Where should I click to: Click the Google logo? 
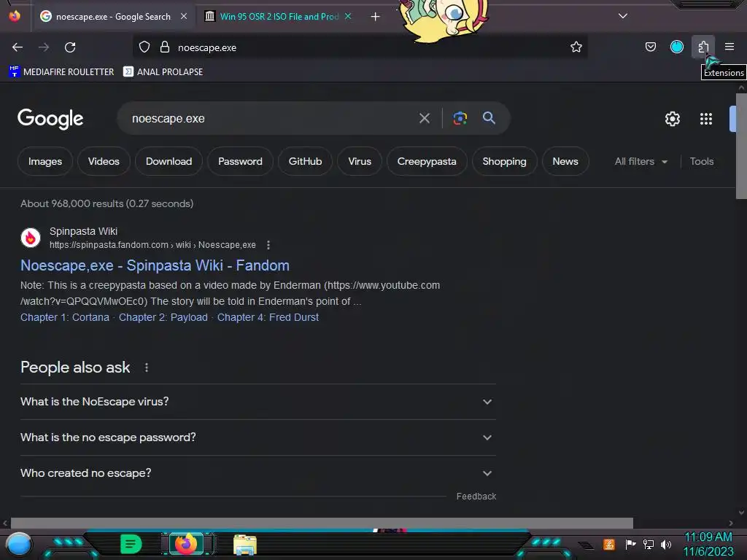click(x=50, y=119)
